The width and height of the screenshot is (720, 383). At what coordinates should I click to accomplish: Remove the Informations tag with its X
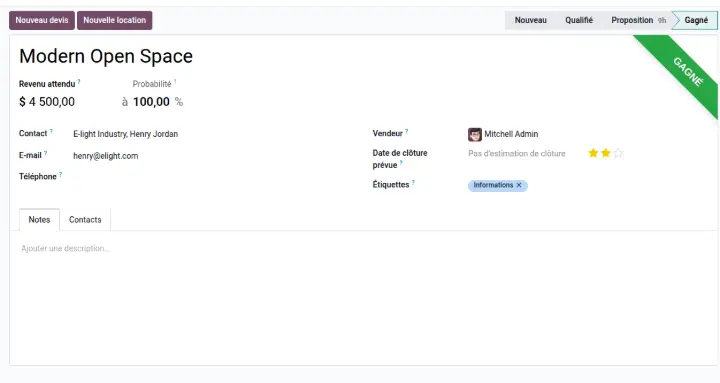519,185
